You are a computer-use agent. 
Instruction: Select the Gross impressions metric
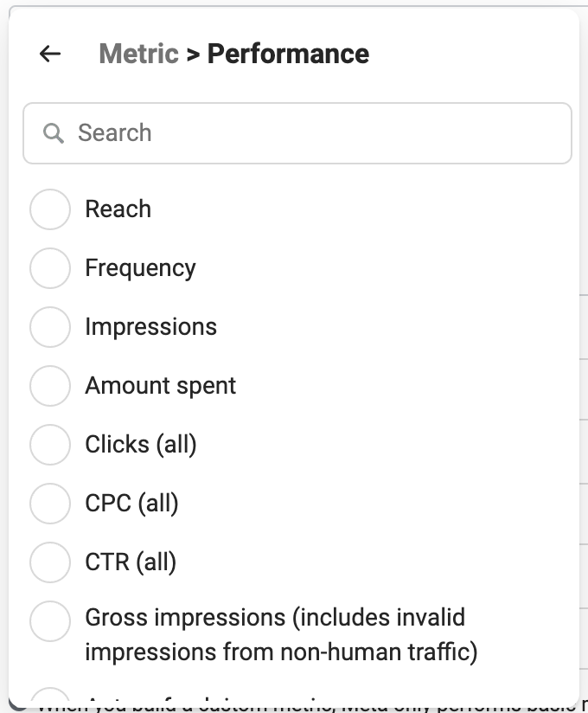(x=50, y=620)
